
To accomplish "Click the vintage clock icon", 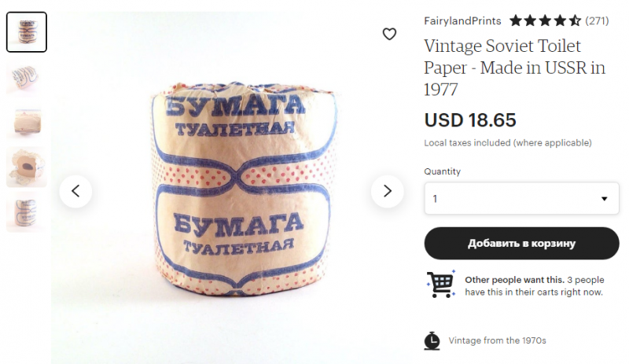I will tap(432, 340).
